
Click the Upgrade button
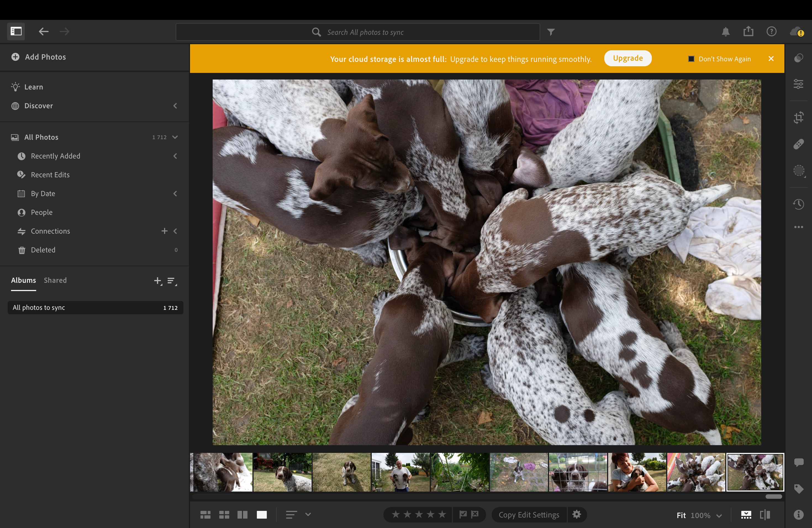click(628, 58)
